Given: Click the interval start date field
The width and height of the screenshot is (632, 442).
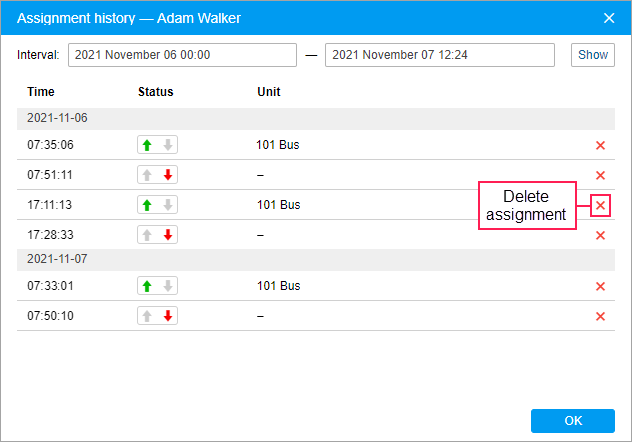Looking at the screenshot, I should 182,55.
